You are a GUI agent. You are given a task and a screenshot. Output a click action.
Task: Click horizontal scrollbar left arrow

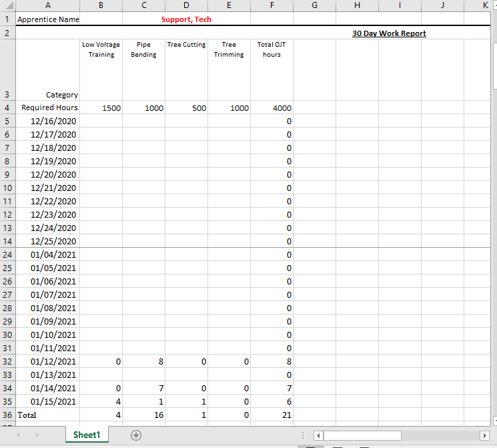click(x=319, y=435)
